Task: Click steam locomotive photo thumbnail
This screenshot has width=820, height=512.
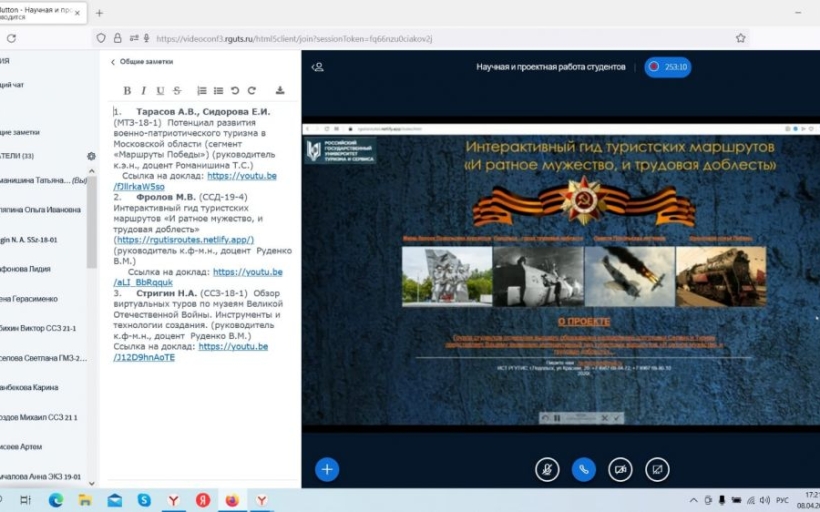Action: pyautogui.click(x=721, y=276)
